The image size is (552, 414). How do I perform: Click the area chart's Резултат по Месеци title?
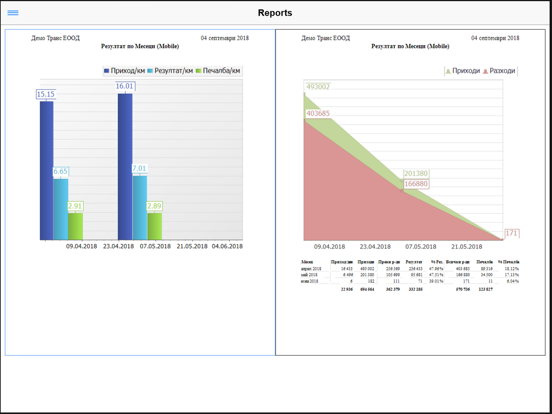click(410, 46)
